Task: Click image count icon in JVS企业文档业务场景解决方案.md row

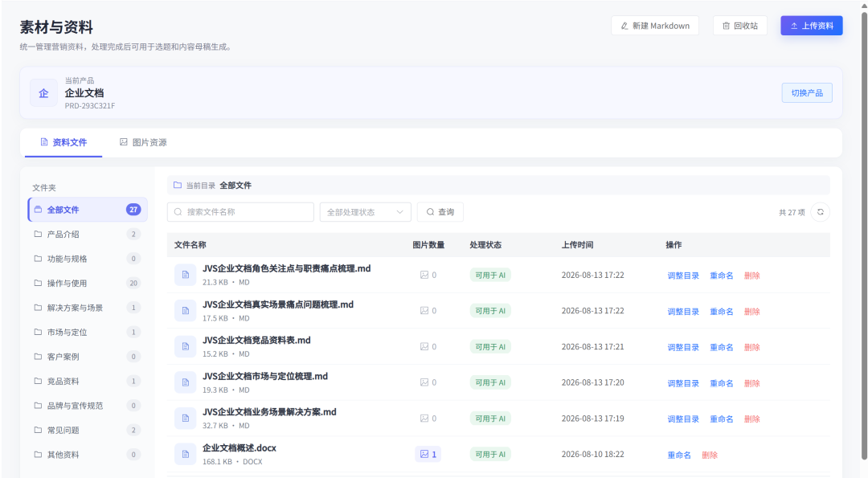Action: [x=424, y=419]
